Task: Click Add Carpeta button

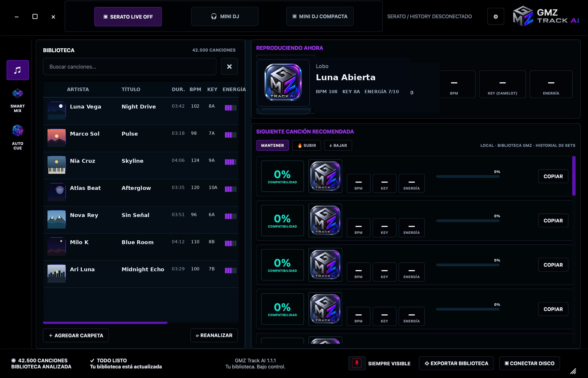Action: 76,336
